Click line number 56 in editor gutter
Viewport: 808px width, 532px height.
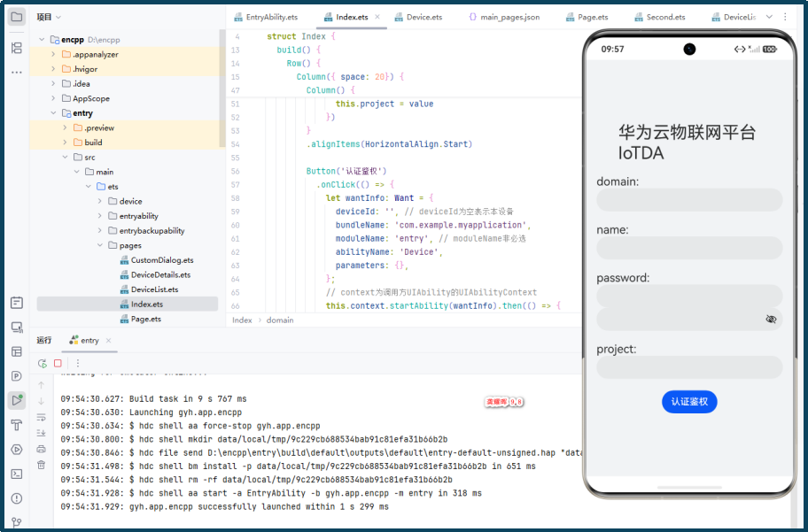[x=236, y=171]
